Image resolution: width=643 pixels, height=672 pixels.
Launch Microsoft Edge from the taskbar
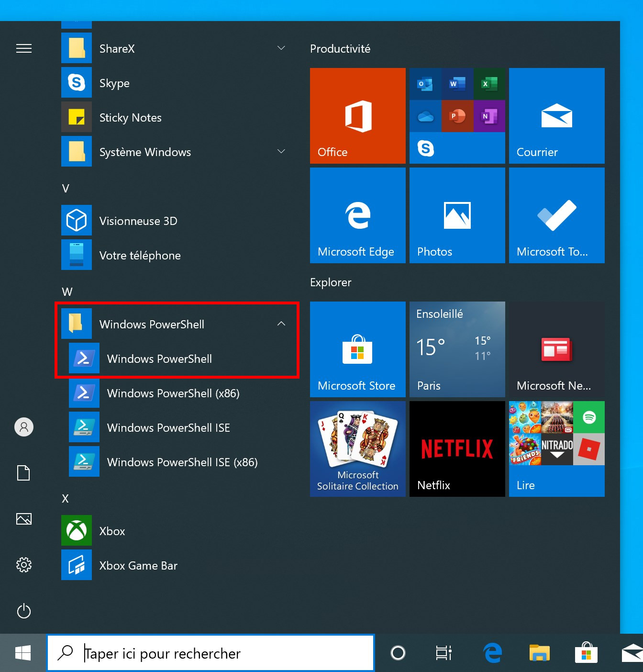click(x=492, y=653)
